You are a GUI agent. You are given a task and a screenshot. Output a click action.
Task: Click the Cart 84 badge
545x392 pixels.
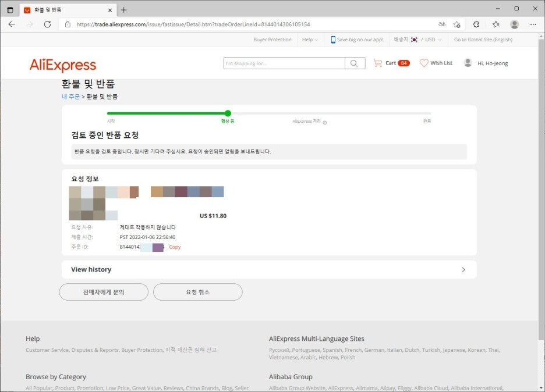point(404,63)
